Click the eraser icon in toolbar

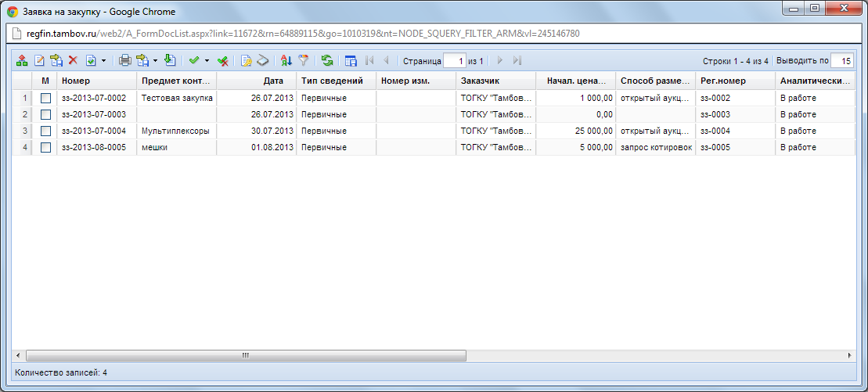coord(263,60)
